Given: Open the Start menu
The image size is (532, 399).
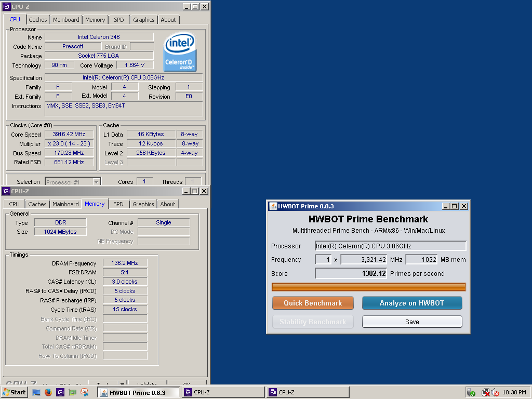Looking at the screenshot, I should pos(14,392).
